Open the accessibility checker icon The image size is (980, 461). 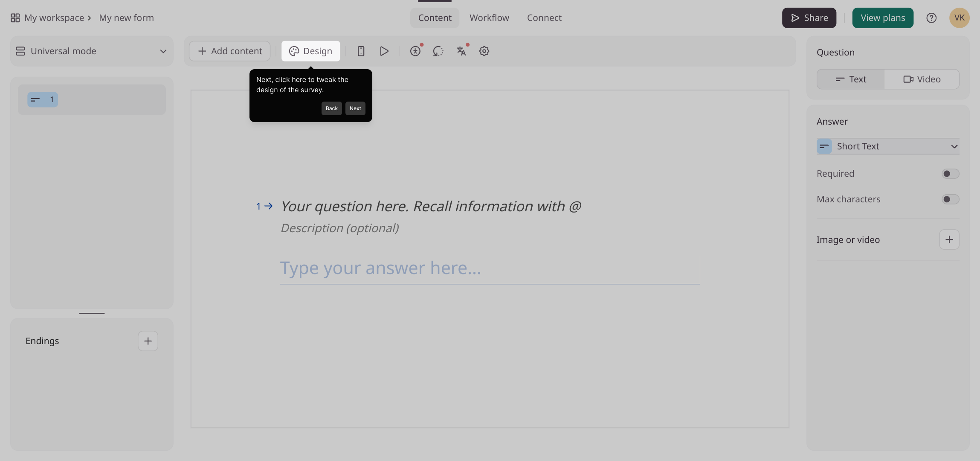(415, 51)
